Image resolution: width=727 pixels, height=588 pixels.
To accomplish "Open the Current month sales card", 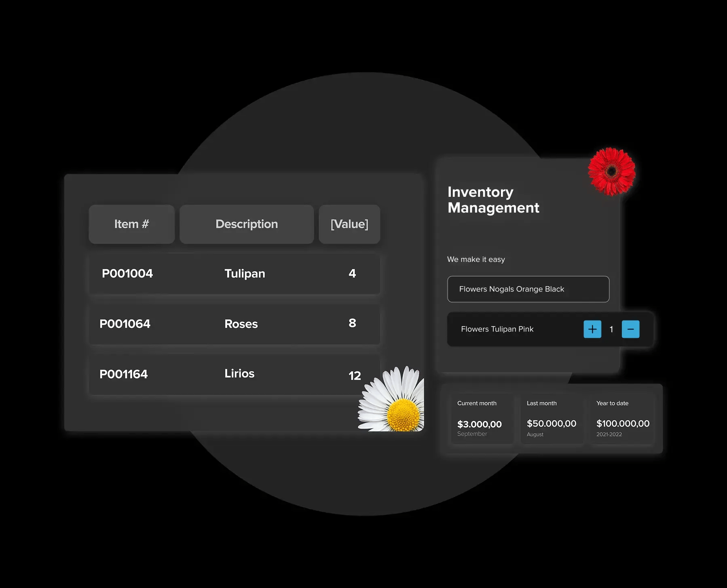I will pyautogui.click(x=482, y=419).
